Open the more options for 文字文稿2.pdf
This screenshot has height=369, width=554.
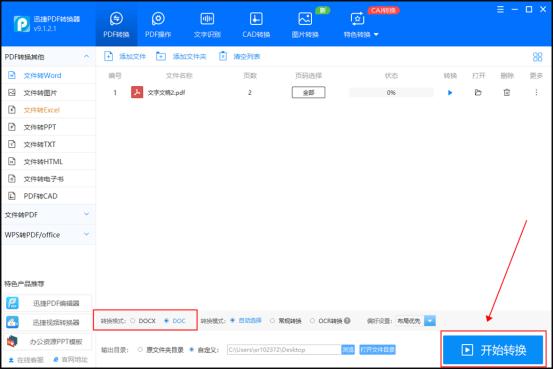(536, 93)
